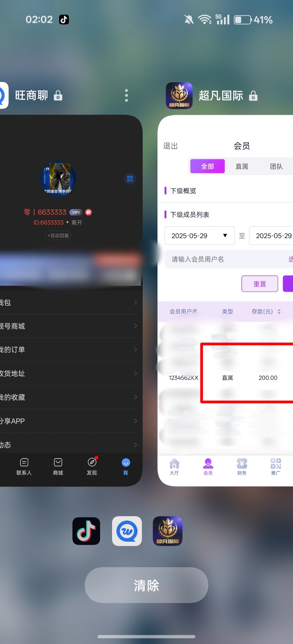Open QR code icon on profile card

130,179
